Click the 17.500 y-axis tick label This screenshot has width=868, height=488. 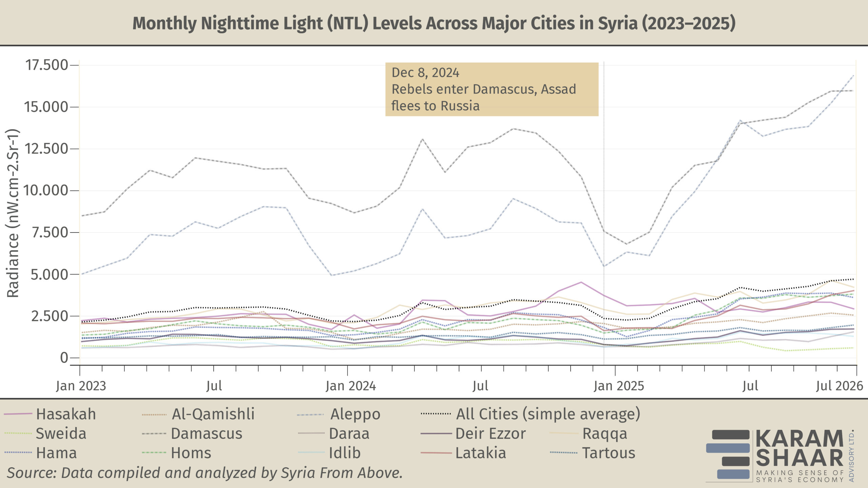47,65
